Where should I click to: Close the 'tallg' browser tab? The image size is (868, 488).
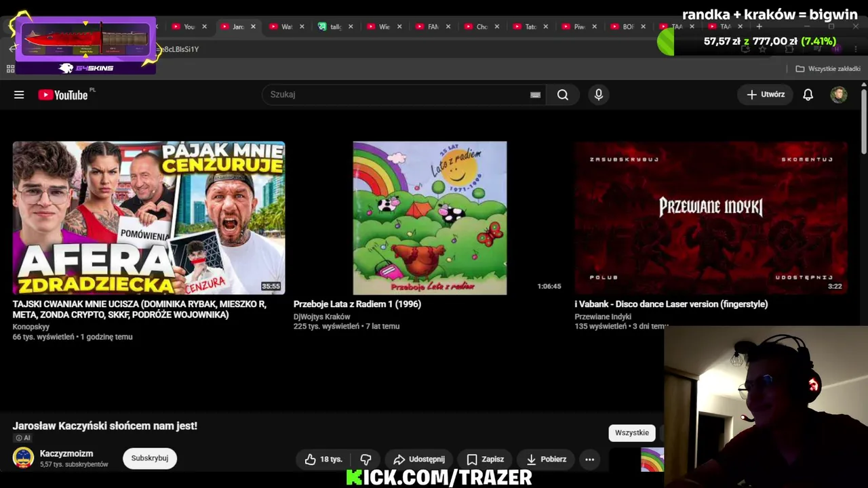pyautogui.click(x=351, y=26)
